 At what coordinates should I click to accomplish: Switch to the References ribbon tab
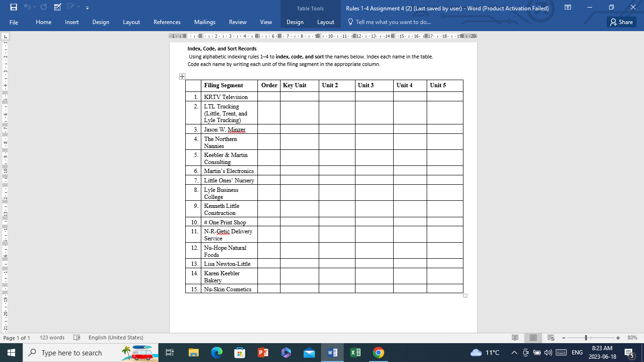[167, 22]
